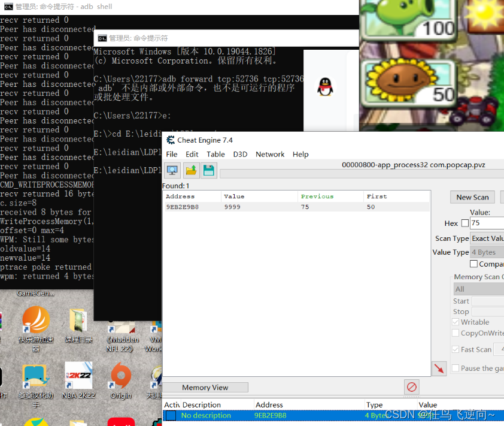The image size is (504, 426).
Task: Click the Memory View button
Action: click(x=205, y=388)
